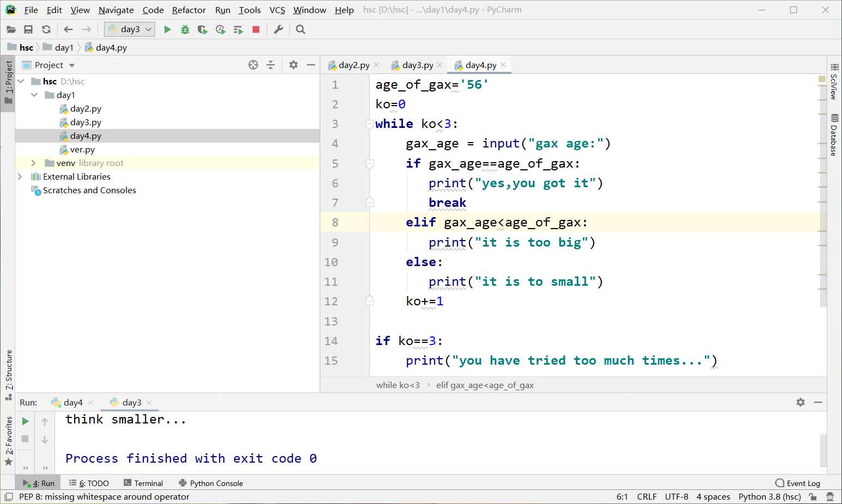842x504 pixels.
Task: Start debugging with the bug icon
Action: click(185, 29)
